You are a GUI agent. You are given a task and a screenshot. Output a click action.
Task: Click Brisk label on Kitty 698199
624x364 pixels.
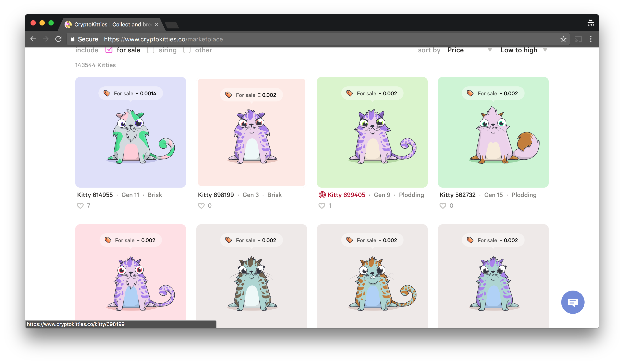click(x=274, y=195)
